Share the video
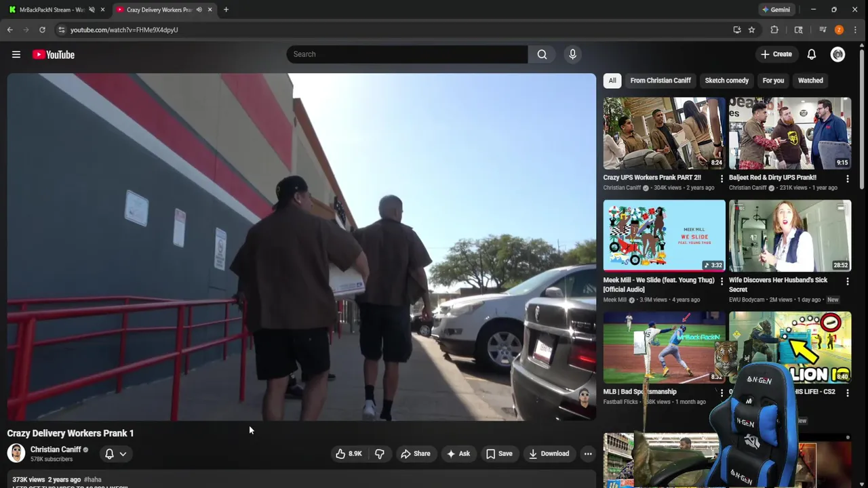Screen dimensions: 868x488 point(415,453)
